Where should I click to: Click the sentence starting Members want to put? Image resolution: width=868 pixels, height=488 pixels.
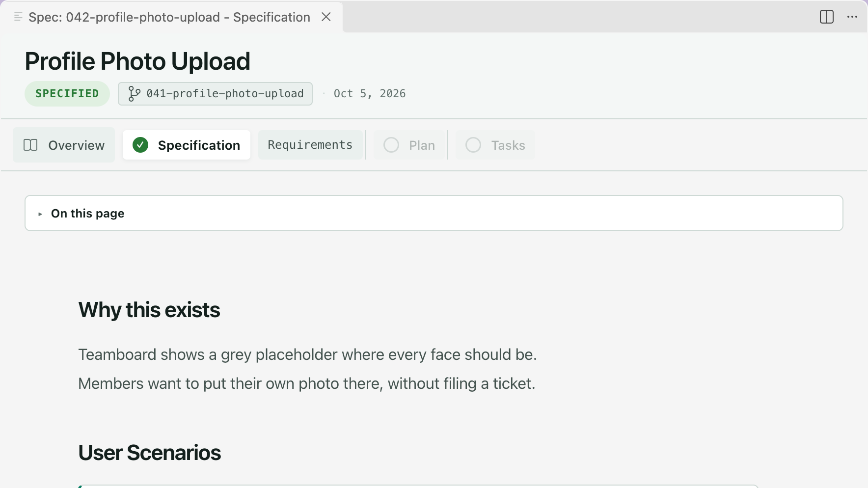tap(307, 383)
